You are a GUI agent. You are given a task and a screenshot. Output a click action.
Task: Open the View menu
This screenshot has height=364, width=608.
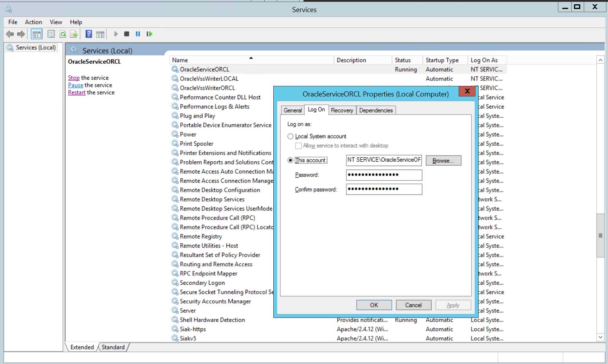pyautogui.click(x=56, y=22)
